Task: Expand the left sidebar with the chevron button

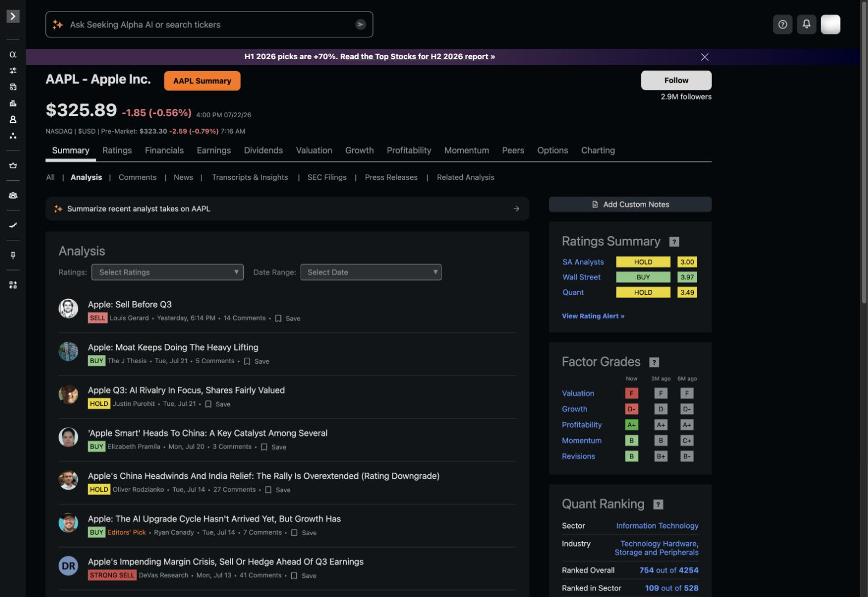Action: [13, 16]
